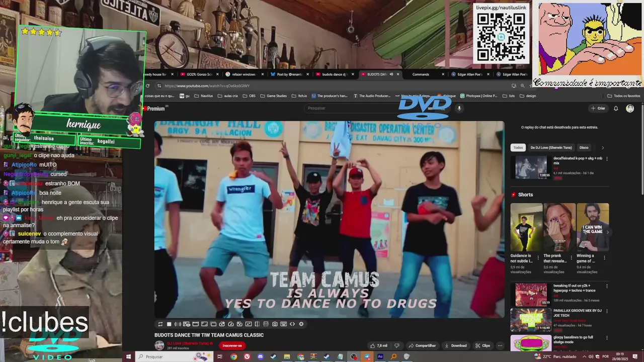This screenshot has height=362, width=644.
Task: Open Adobe Audition from the taskbar
Action: pos(380,357)
